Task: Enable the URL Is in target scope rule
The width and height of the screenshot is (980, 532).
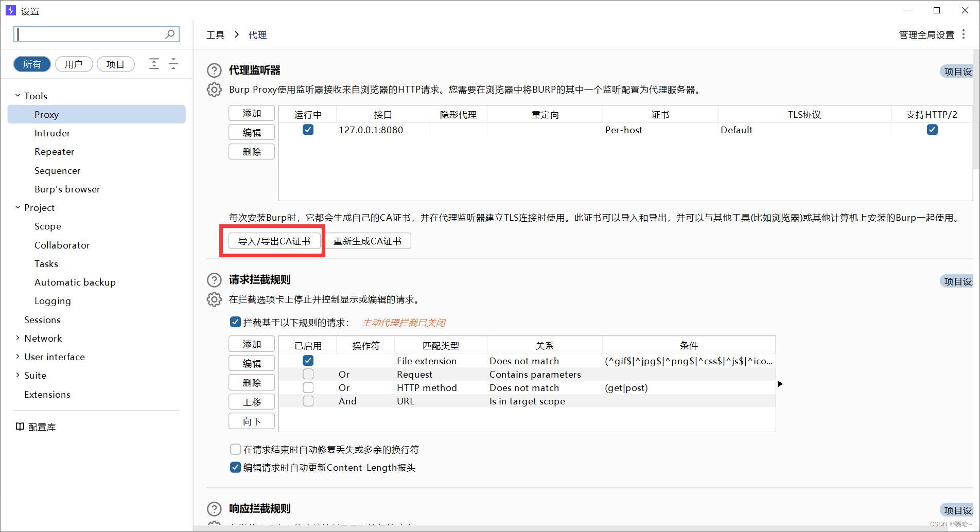Action: pyautogui.click(x=308, y=401)
